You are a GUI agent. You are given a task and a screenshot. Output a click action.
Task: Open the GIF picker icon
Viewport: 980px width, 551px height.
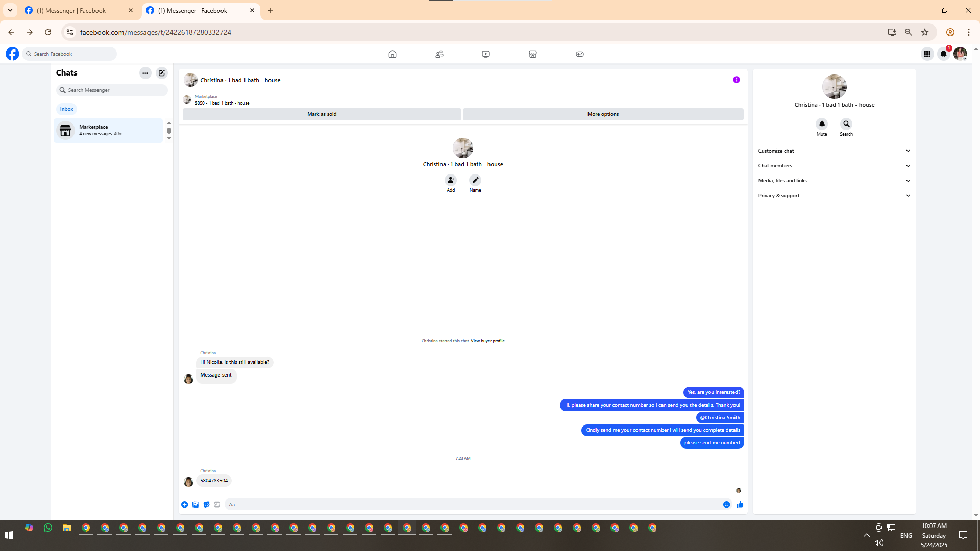(217, 505)
